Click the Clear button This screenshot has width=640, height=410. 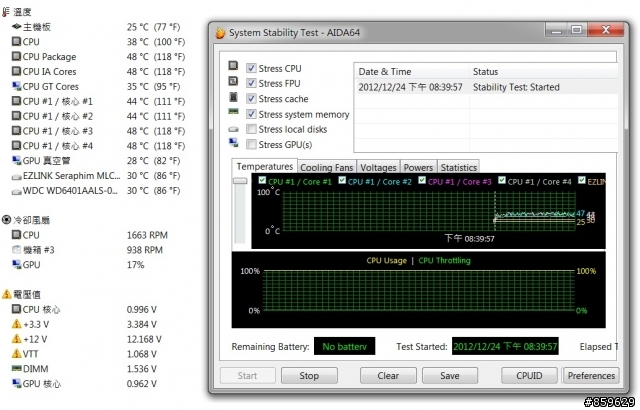coord(388,375)
